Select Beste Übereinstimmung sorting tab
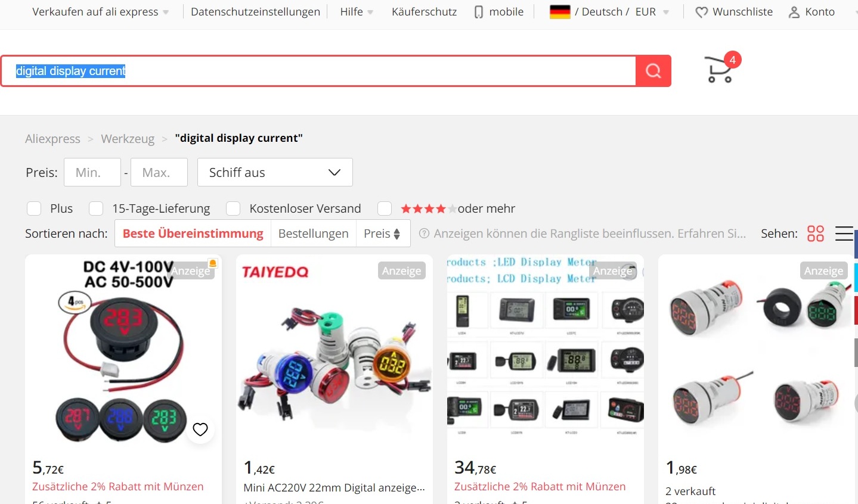 point(193,234)
